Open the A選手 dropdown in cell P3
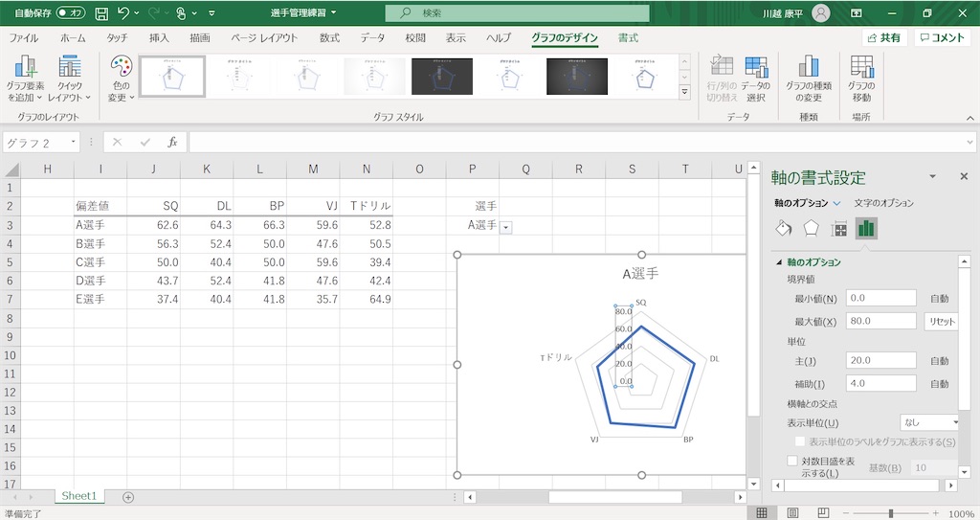 click(506, 228)
